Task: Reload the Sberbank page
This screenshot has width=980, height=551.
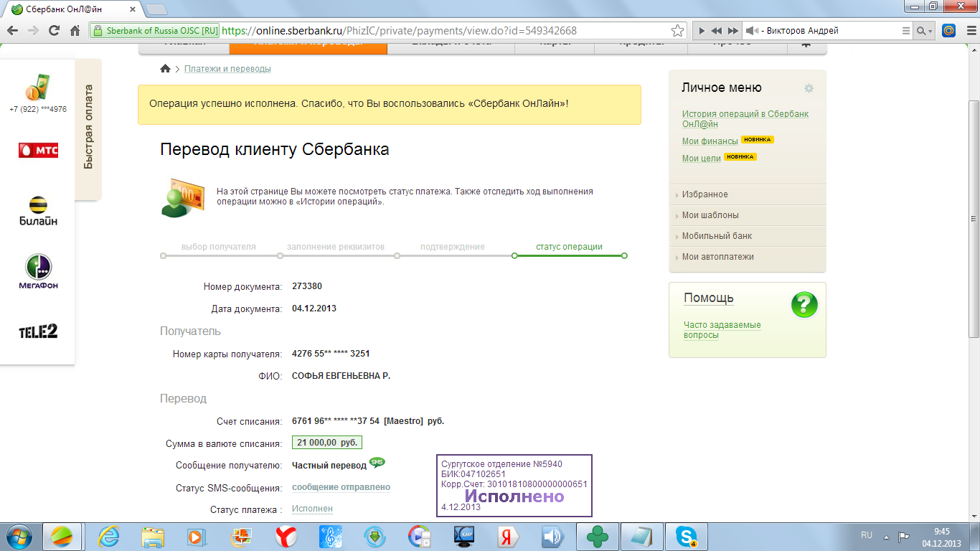Action: point(54,31)
